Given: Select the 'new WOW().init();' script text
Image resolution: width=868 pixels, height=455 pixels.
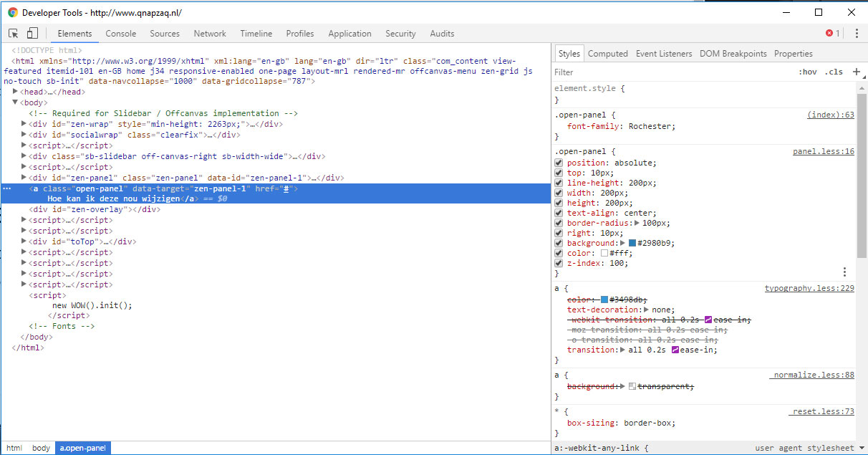Looking at the screenshot, I should point(92,305).
